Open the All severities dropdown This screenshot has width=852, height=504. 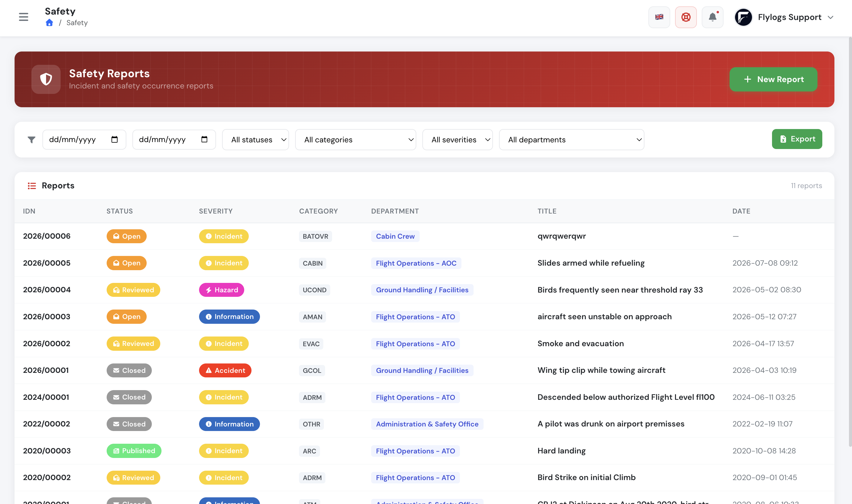457,140
